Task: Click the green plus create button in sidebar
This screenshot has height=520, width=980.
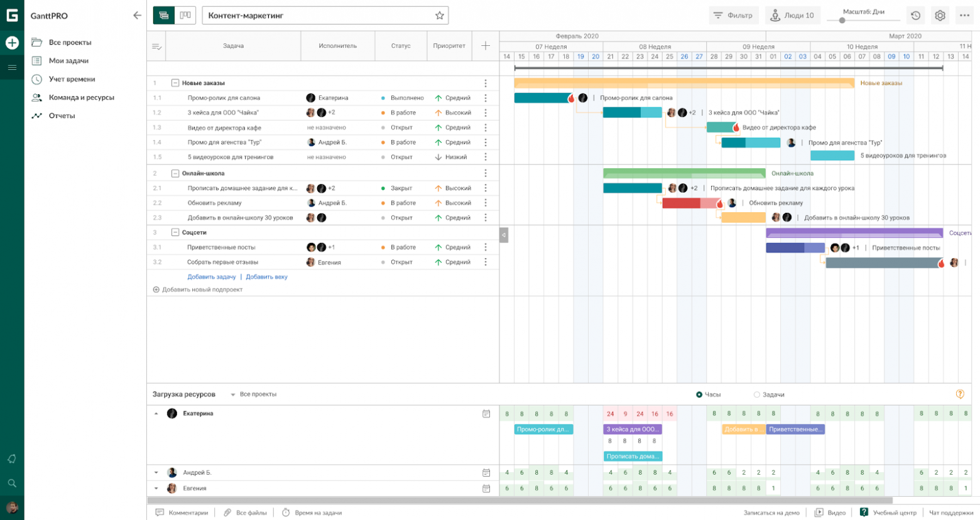Action: click(x=12, y=43)
